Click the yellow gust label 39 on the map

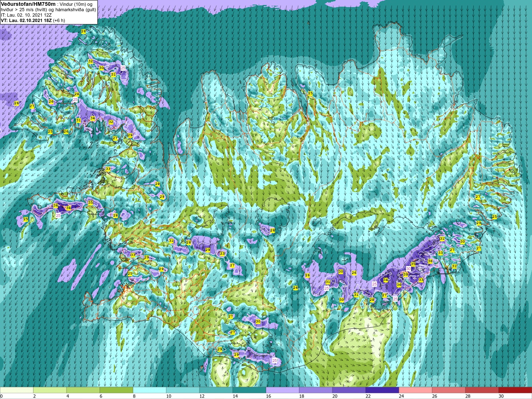[x=406, y=274]
